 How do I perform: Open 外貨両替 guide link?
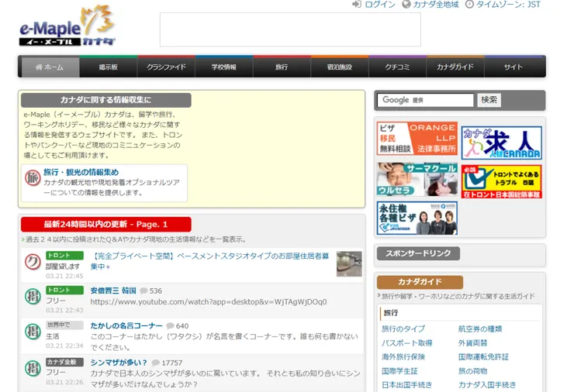[x=472, y=343]
